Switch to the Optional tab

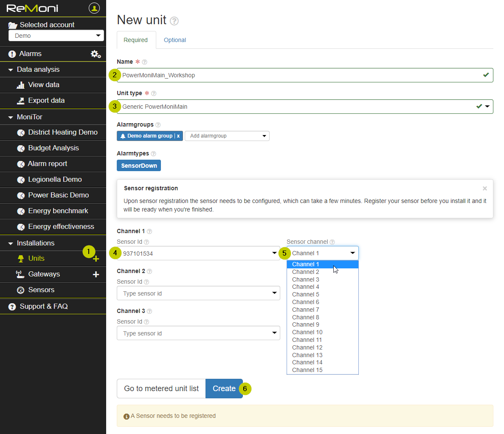click(x=175, y=40)
